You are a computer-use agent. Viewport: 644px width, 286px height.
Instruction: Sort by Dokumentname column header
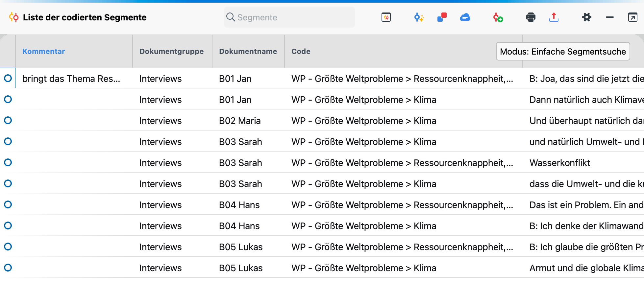pyautogui.click(x=248, y=51)
